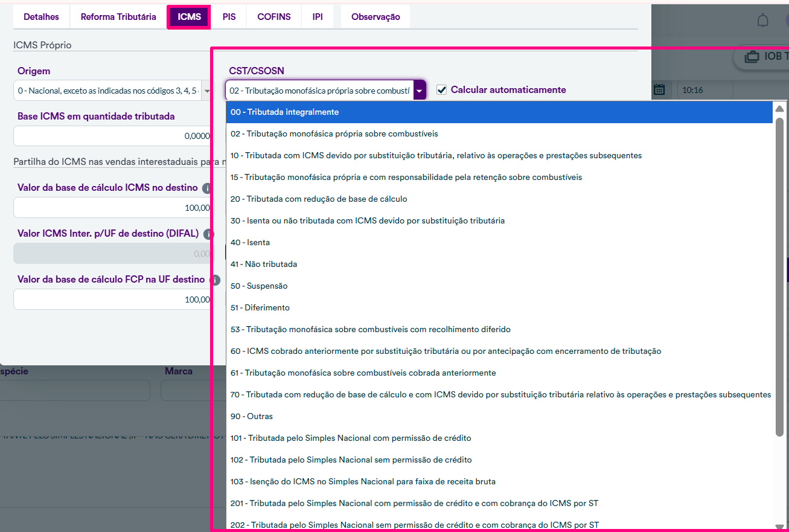
Task: Expand the Origem dropdown
Action: click(207, 91)
